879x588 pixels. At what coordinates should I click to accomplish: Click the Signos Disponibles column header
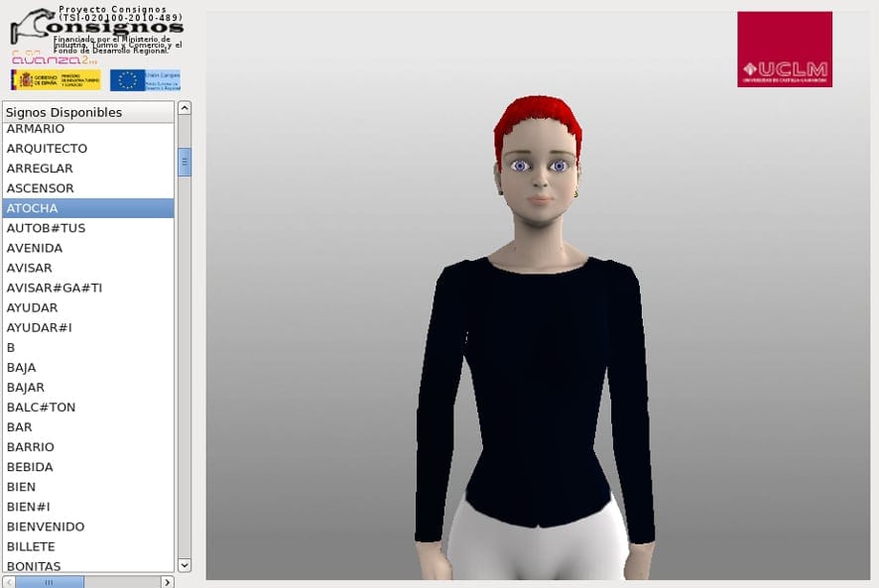(88, 112)
